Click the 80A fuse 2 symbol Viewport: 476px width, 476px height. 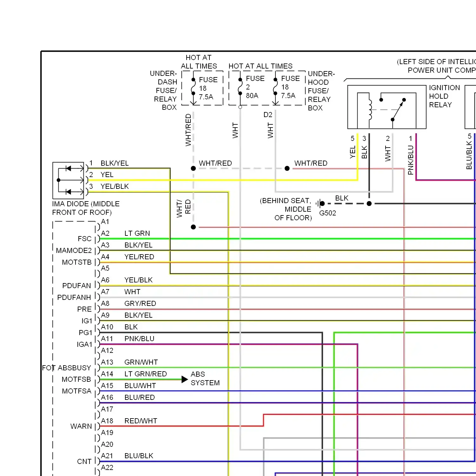pos(240,89)
